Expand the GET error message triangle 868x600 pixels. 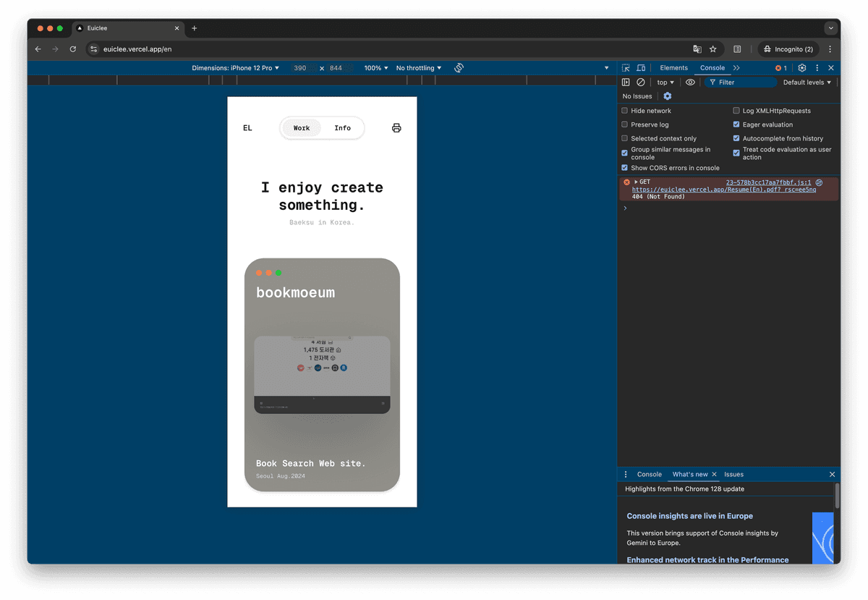pos(636,182)
